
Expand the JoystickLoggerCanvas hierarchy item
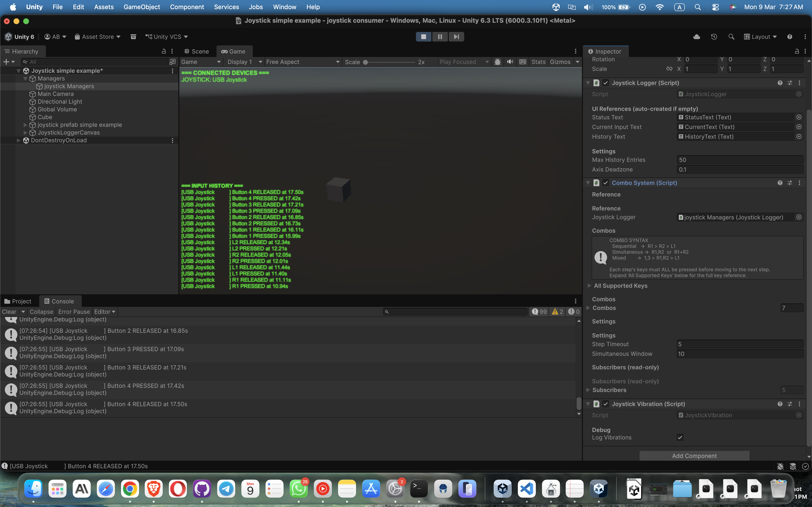click(25, 133)
